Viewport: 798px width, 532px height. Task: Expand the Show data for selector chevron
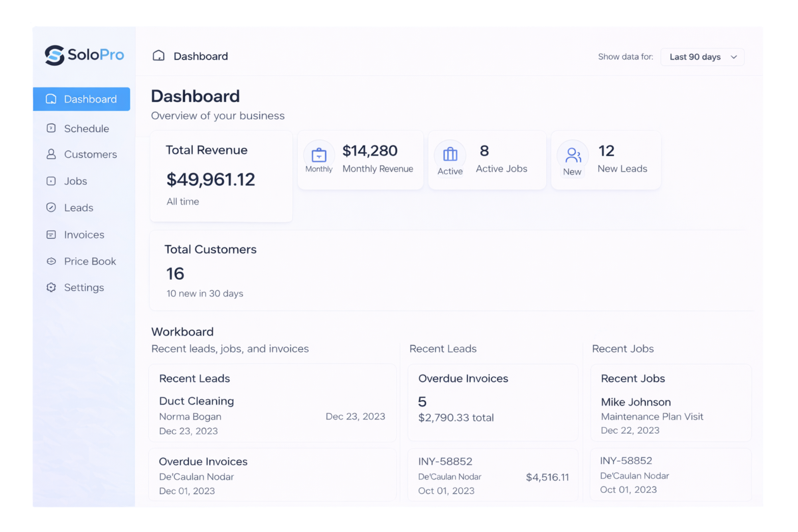pos(733,57)
